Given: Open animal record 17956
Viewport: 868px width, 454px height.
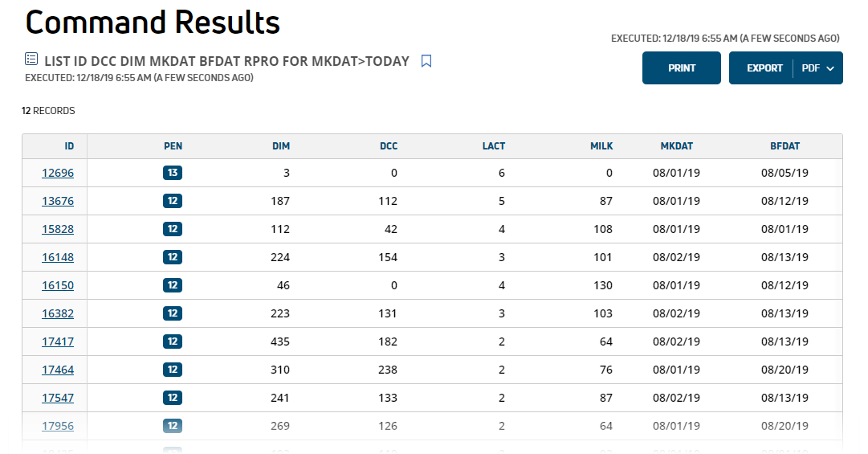Looking at the screenshot, I should [58, 426].
